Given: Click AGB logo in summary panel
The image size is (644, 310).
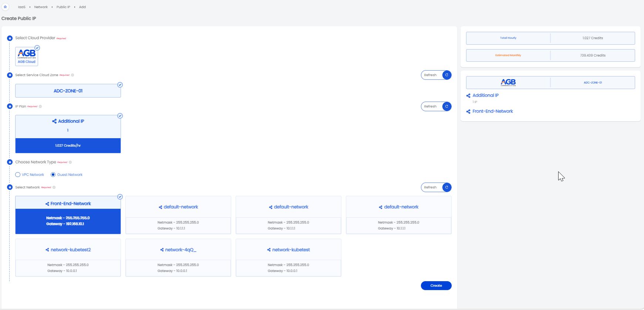Looking at the screenshot, I should [x=508, y=82].
